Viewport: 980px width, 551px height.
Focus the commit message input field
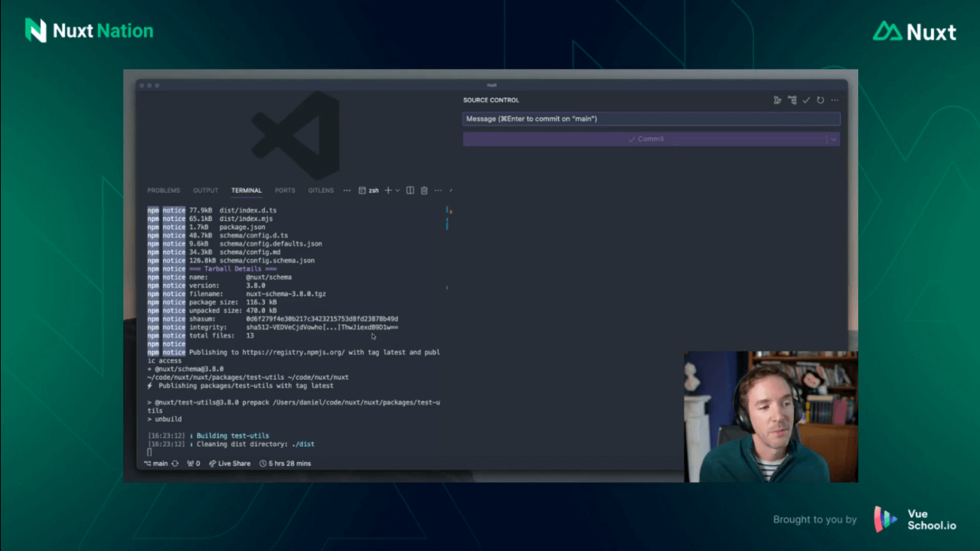coord(651,119)
